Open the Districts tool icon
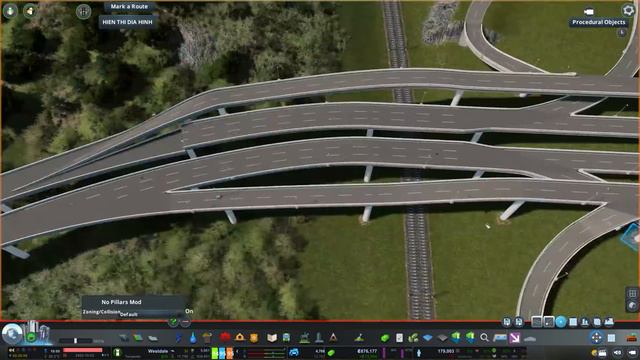The width and height of the screenshot is (640, 360). tap(153, 338)
